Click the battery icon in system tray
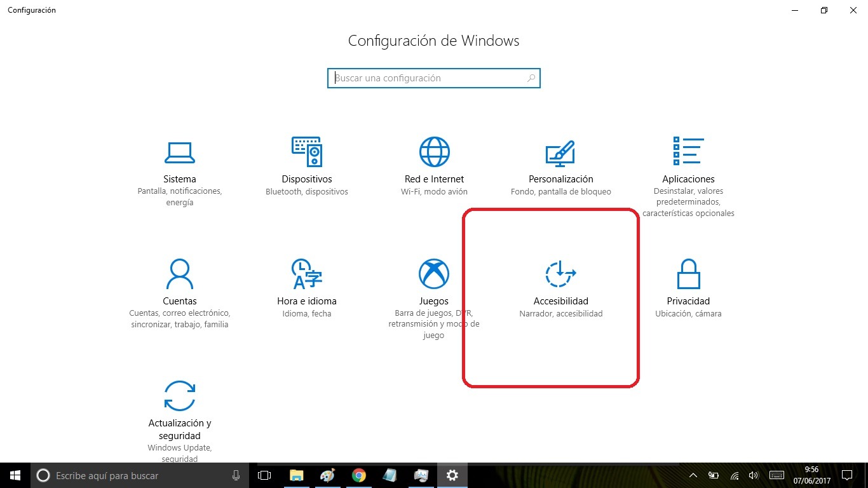868x488 pixels. click(714, 475)
